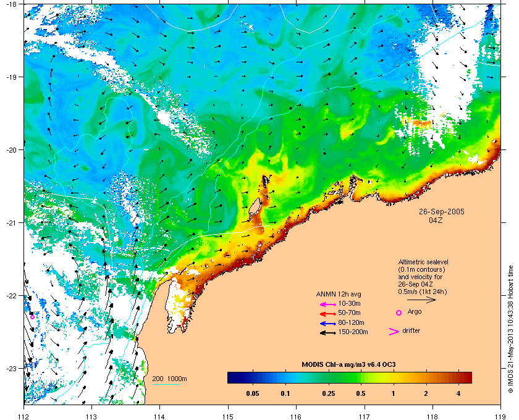Click the red 50-70m arrow in legend
The height and width of the screenshot is (420, 519).
pos(328,313)
